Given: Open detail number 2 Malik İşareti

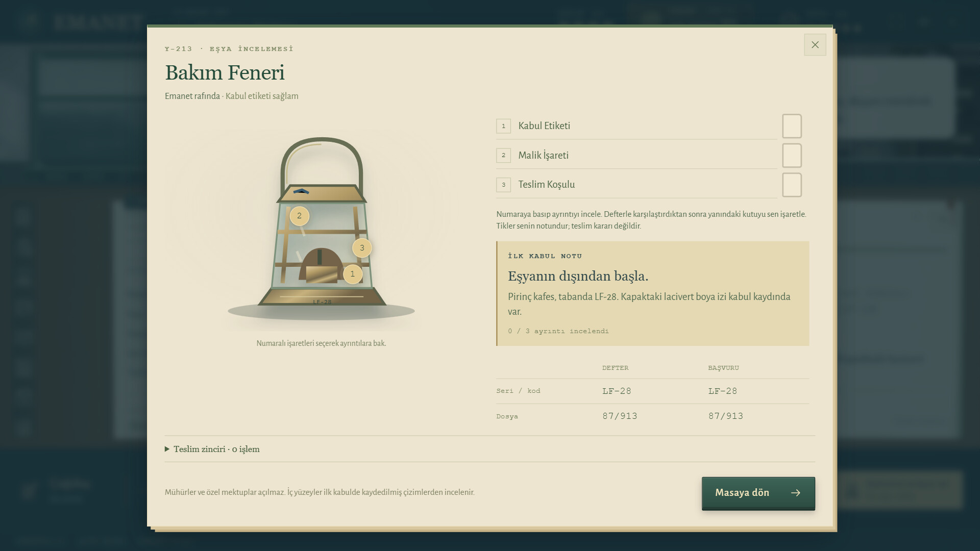Looking at the screenshot, I should pos(636,155).
